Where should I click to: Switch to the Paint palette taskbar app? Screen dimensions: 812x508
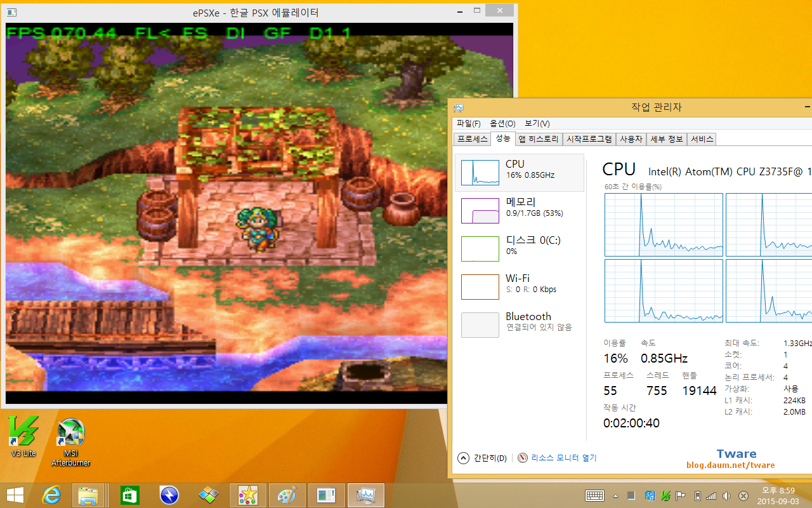point(287,495)
